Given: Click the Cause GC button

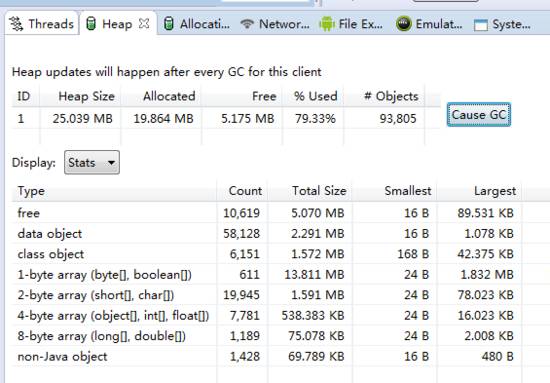Looking at the screenshot, I should click(479, 115).
